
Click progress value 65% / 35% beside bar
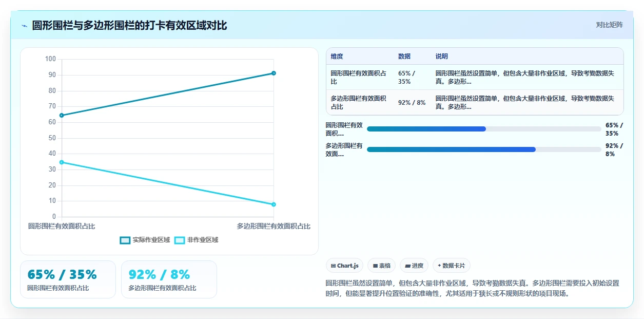coord(614,129)
